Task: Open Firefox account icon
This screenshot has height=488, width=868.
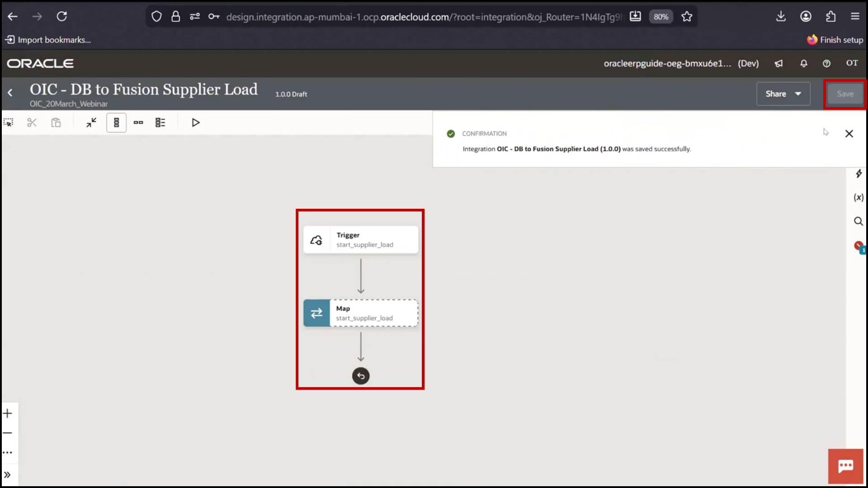Action: pos(806,17)
